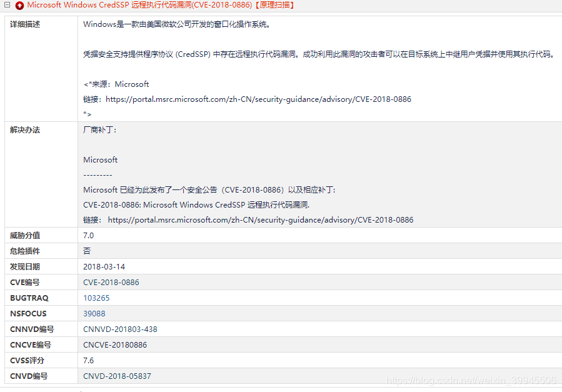This screenshot has width=562, height=392.
Task: Click the 厂商补丁 heading under 解决办法
Action: 100,129
